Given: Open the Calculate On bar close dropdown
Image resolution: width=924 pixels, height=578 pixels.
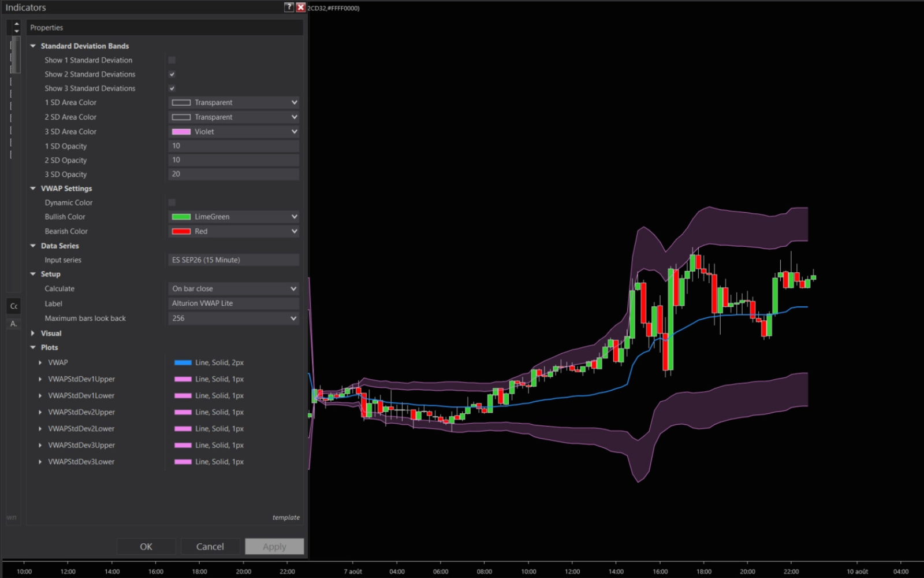Looking at the screenshot, I should click(234, 288).
